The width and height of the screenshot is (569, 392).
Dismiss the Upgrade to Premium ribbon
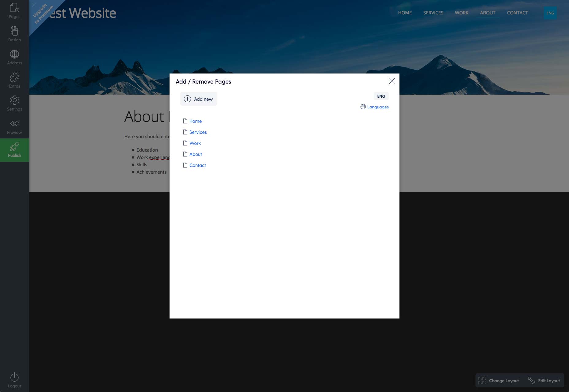34,5
